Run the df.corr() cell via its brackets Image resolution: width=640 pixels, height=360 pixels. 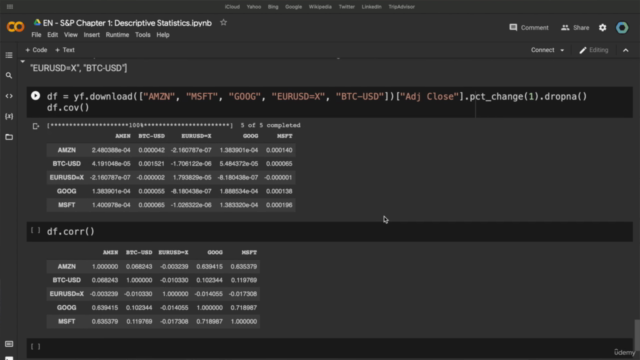(x=36, y=231)
